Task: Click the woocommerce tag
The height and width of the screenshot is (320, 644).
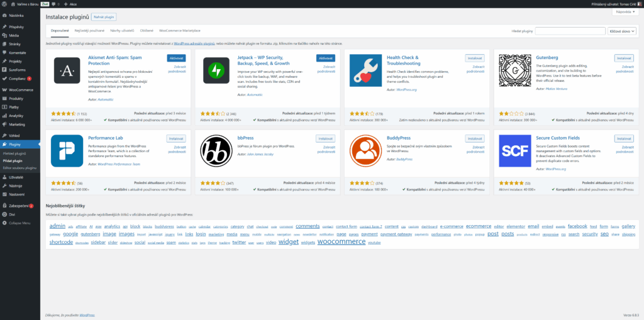Action: pyautogui.click(x=341, y=241)
